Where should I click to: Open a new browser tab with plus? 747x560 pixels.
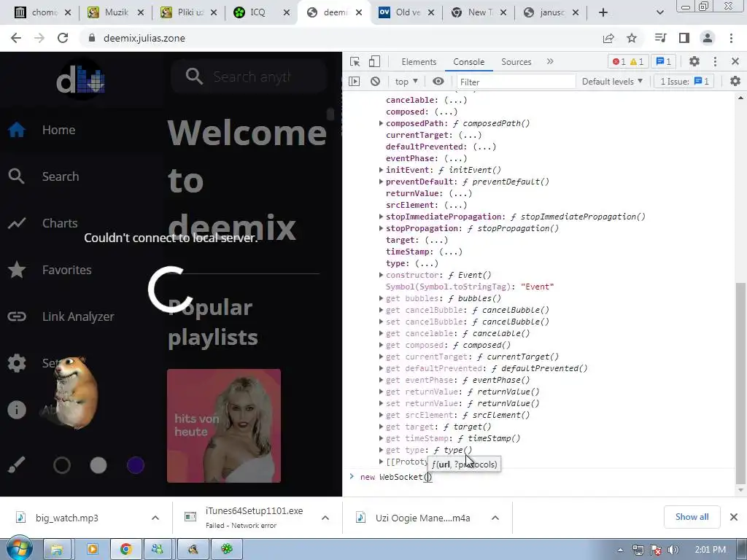[603, 12]
